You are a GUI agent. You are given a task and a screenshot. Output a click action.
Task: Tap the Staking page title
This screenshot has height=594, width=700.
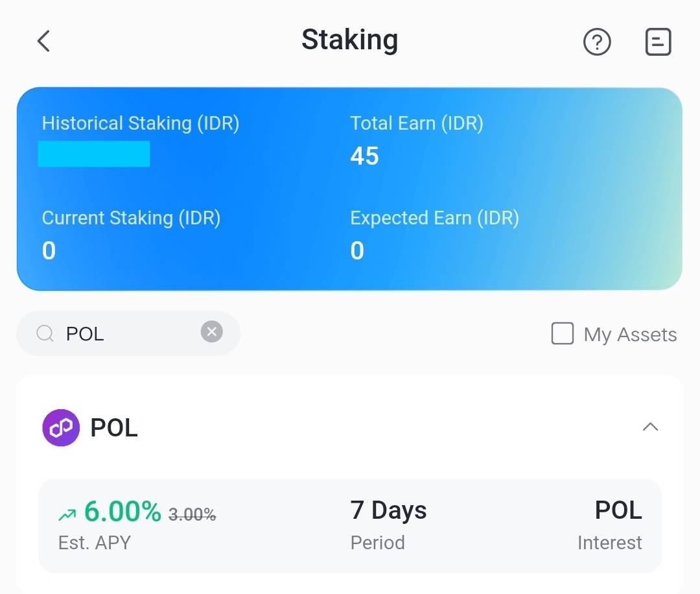pos(349,40)
